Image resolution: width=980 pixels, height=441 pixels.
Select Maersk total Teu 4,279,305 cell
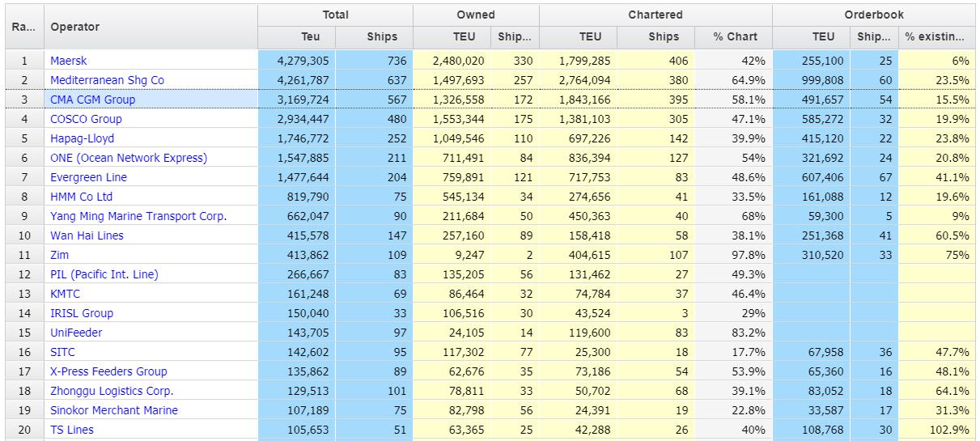point(296,61)
